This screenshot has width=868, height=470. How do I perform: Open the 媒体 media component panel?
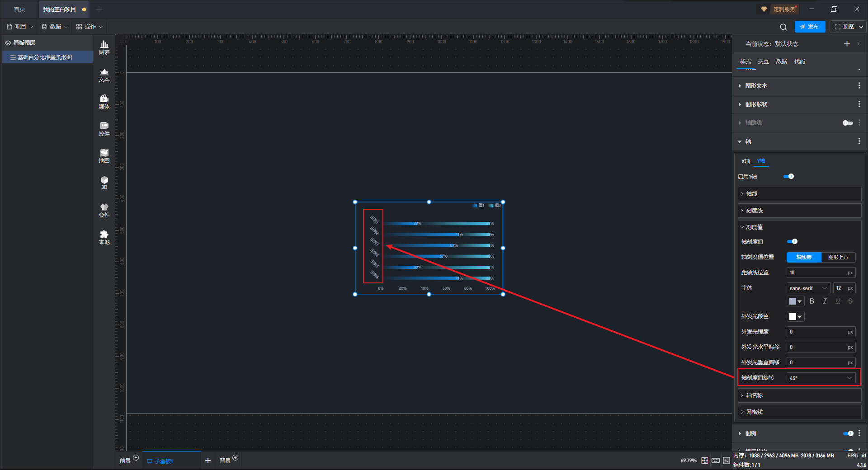pos(104,102)
